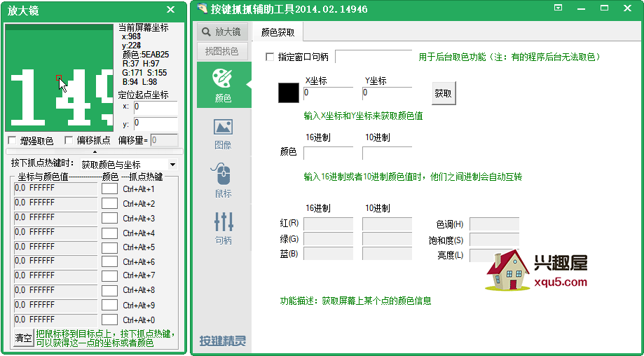Click the color swatch for Ctrl+Alt+0

[109, 320]
